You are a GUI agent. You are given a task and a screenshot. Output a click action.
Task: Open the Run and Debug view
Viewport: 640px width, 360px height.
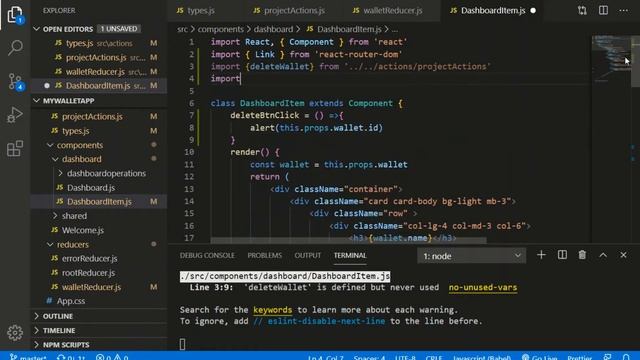pyautogui.click(x=15, y=115)
